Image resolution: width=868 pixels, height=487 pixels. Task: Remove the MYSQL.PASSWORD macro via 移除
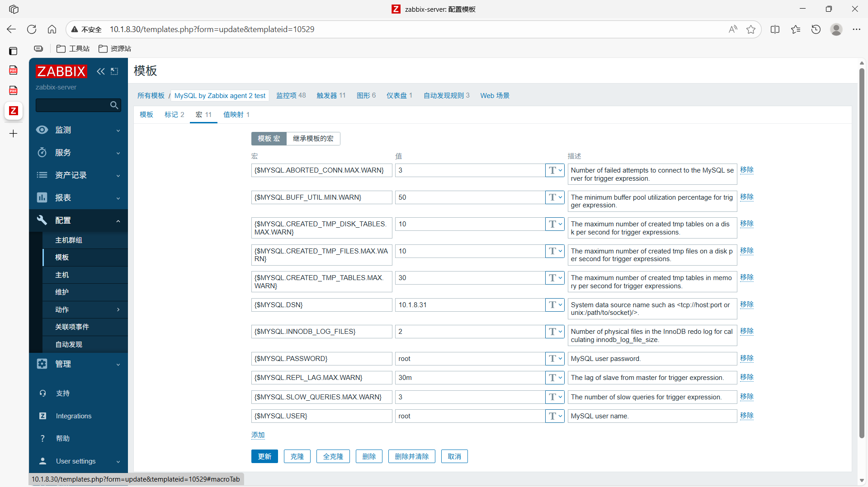747,358
